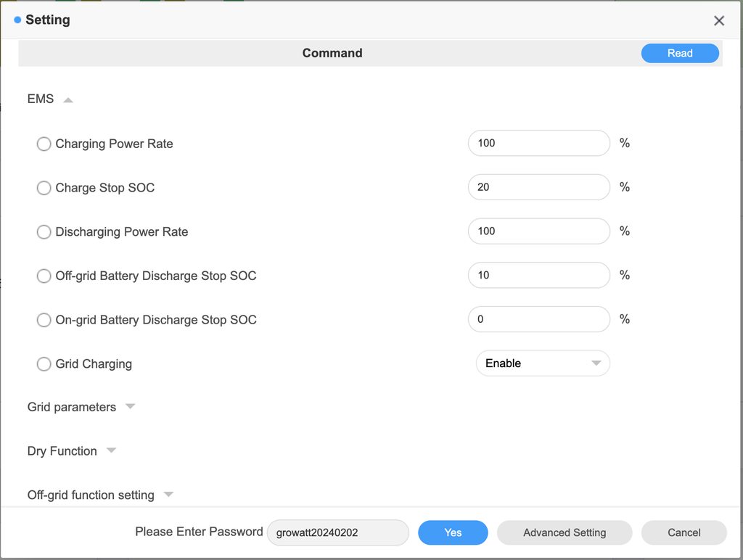Open Advanced Setting
The height and width of the screenshot is (560, 743).
(565, 532)
